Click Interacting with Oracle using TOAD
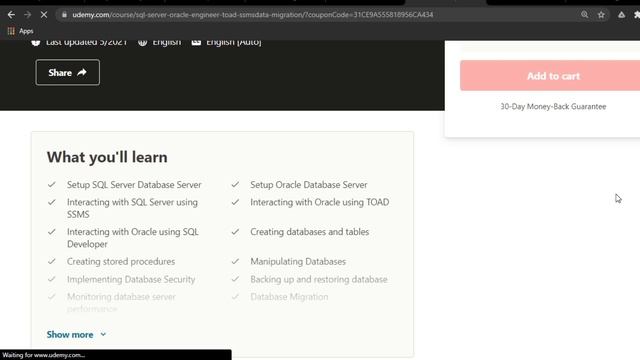This screenshot has height=360, width=640. click(x=320, y=202)
